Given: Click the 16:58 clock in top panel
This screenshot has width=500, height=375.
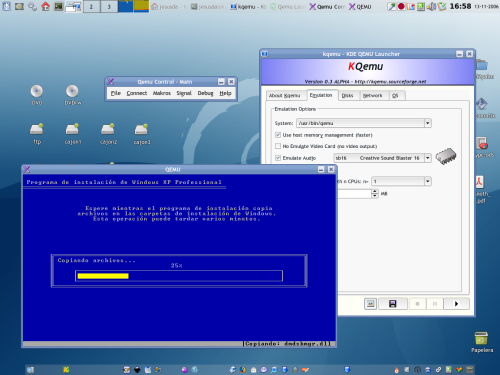Looking at the screenshot, I should coord(460,6).
